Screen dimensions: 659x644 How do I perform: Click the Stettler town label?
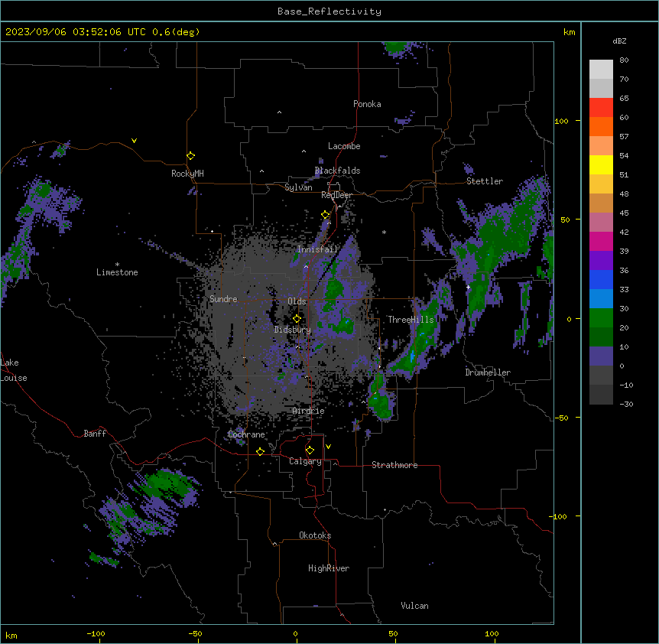coord(485,181)
